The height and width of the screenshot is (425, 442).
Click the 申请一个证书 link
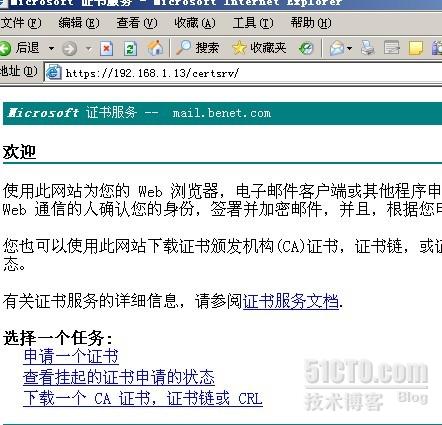click(71, 356)
